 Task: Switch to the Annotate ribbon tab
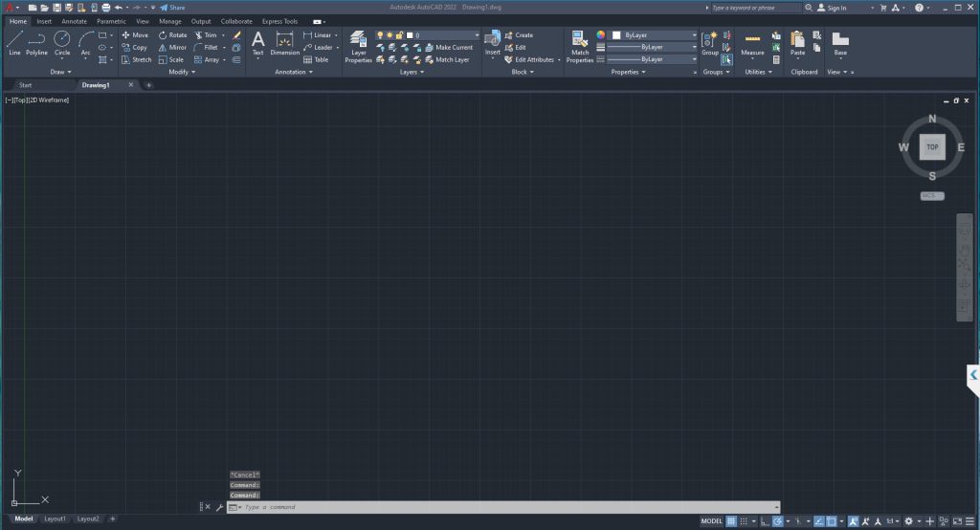(74, 20)
